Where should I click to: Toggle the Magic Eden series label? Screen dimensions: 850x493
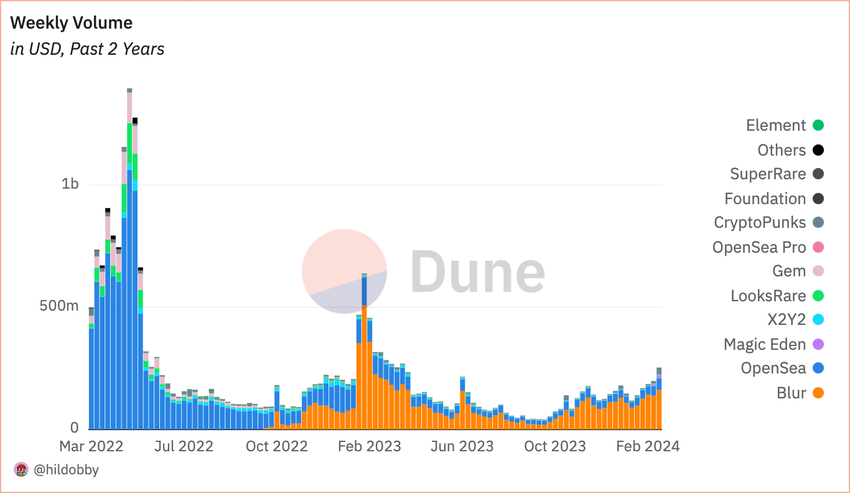point(764,344)
